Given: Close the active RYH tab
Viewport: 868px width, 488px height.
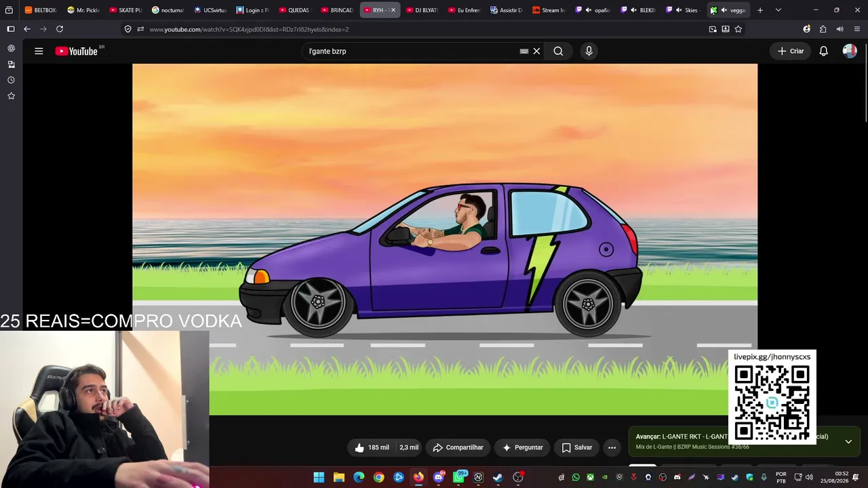Looking at the screenshot, I should (393, 10).
